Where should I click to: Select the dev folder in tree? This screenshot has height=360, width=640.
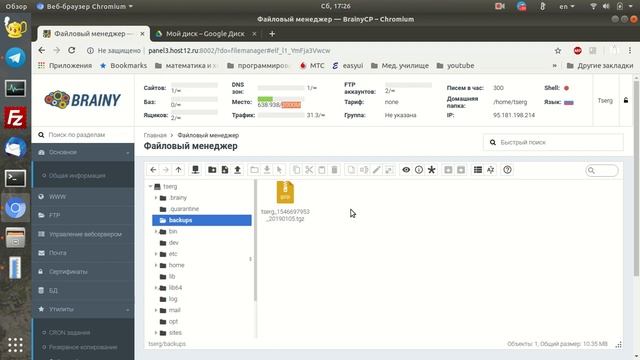click(x=173, y=242)
